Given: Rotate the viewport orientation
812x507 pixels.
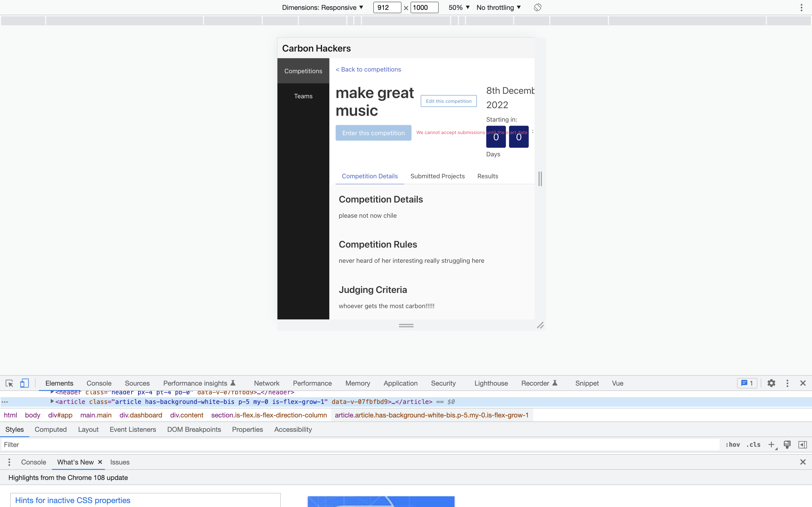Looking at the screenshot, I should tap(538, 7).
